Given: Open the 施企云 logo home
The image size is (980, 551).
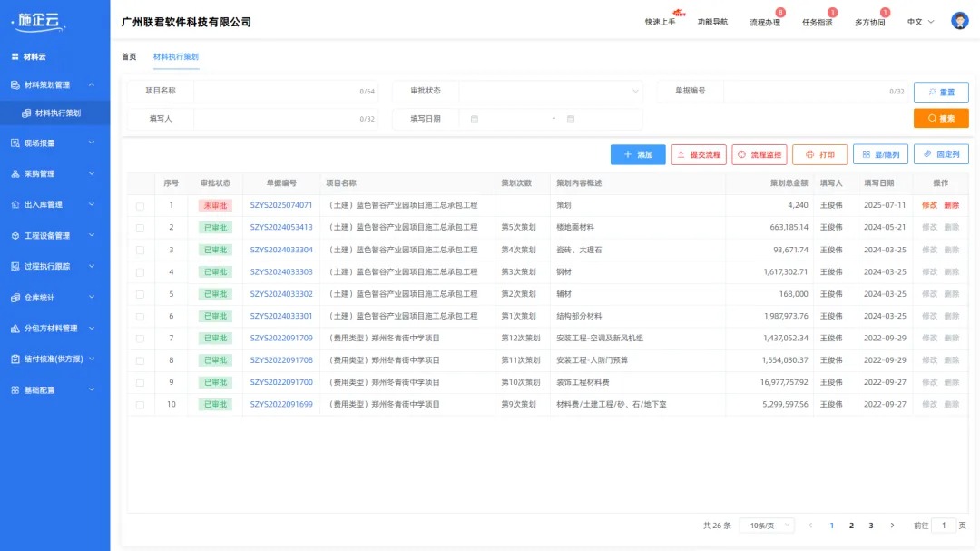Looking at the screenshot, I should click(38, 21).
